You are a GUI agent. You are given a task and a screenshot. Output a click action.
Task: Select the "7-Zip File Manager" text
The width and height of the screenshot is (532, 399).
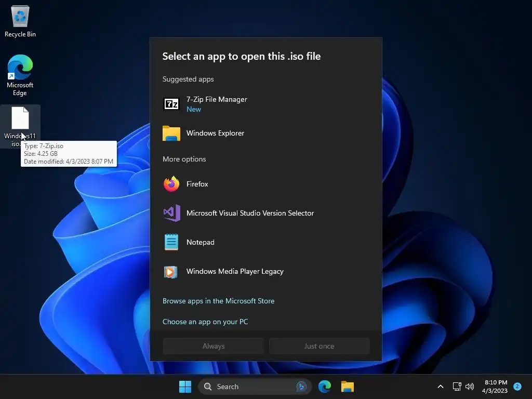click(x=217, y=99)
